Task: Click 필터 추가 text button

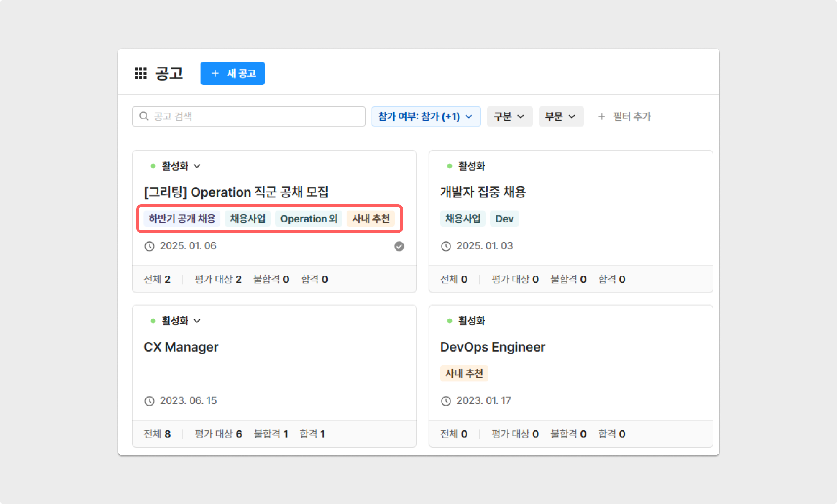Action: tap(632, 116)
